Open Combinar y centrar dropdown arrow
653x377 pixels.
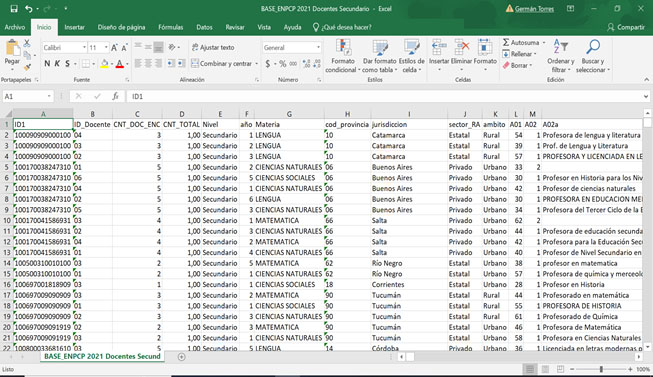tap(257, 63)
